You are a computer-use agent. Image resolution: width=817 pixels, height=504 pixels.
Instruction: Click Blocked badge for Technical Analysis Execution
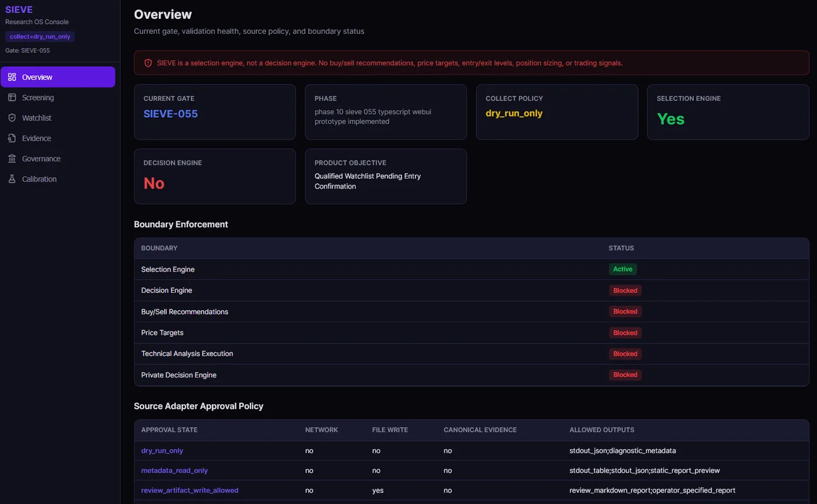tap(625, 353)
